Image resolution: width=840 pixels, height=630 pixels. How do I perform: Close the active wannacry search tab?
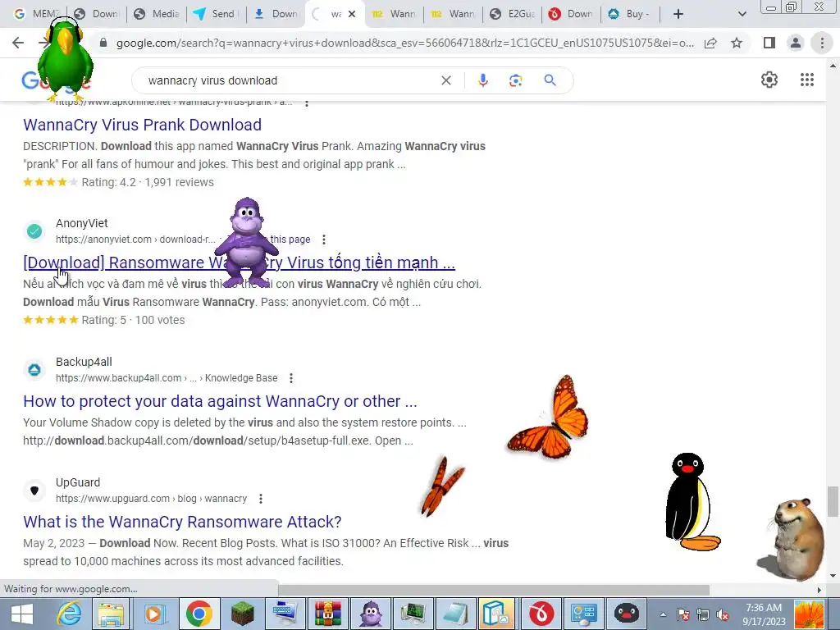coord(352,14)
